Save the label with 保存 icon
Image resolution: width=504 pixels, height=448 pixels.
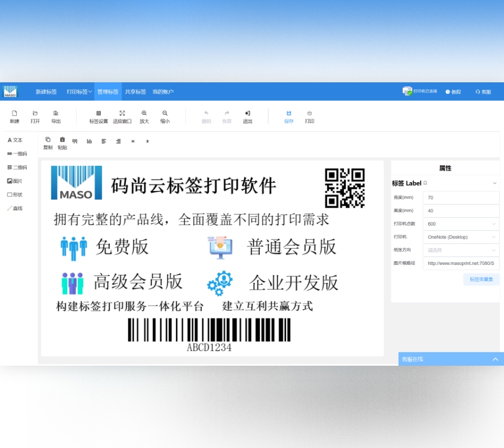(x=288, y=116)
